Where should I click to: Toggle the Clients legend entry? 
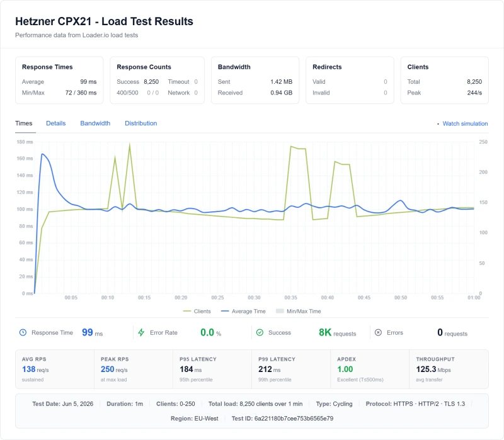click(x=197, y=311)
